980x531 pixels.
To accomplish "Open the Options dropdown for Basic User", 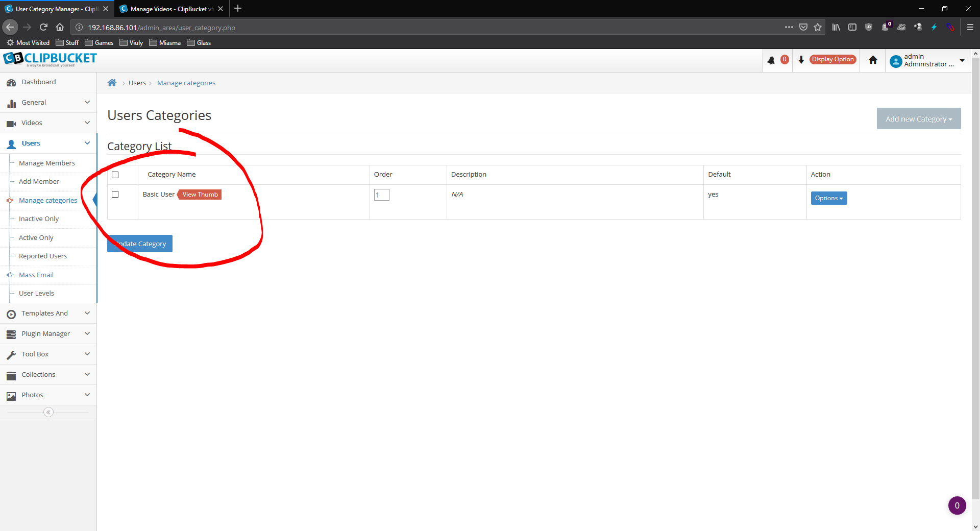I will click(828, 198).
